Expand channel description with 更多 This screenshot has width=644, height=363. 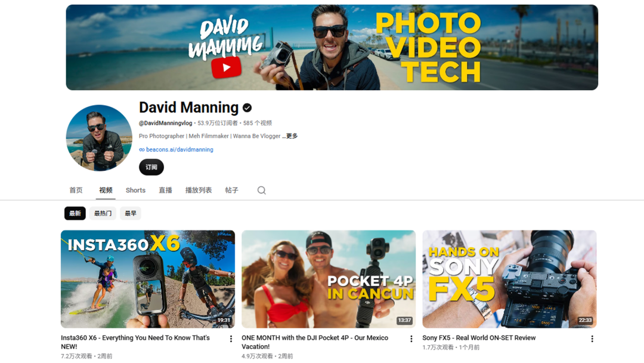pos(292,136)
